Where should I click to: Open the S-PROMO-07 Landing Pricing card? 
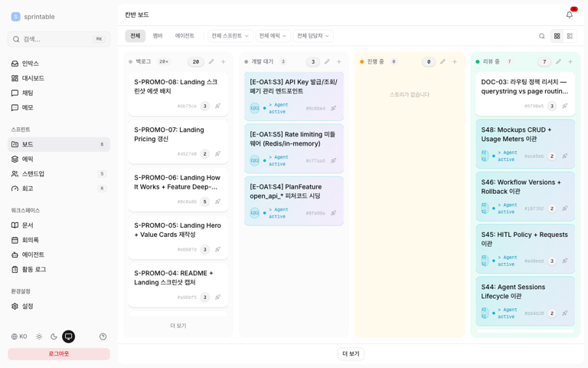click(x=178, y=142)
